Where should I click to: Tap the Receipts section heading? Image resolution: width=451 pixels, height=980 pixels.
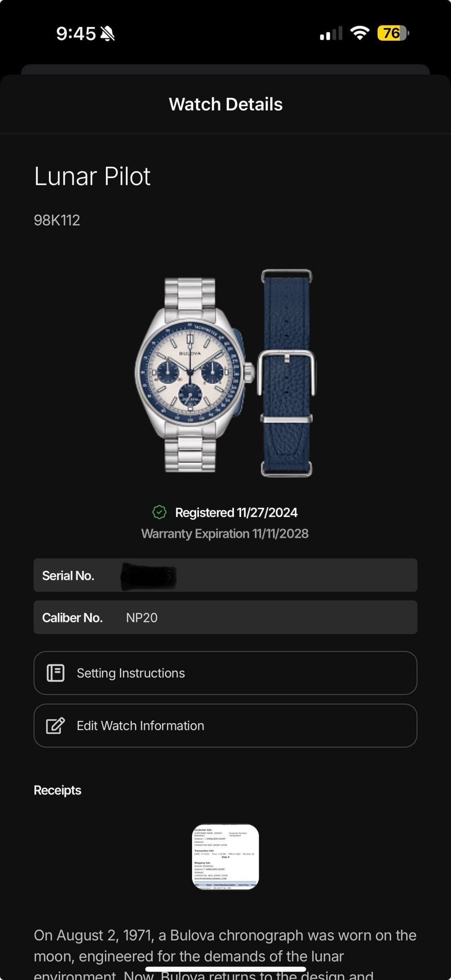click(x=58, y=790)
